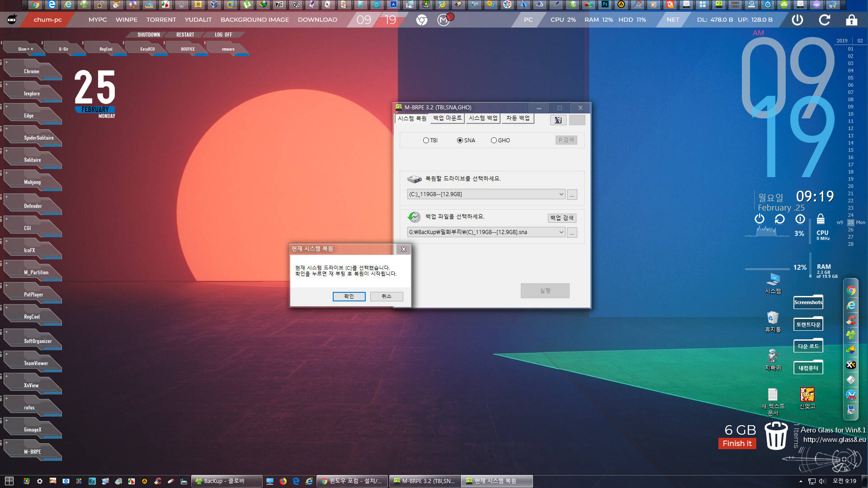Viewport: 868px width, 488px height.
Task: Click the browse button next to backup path
Action: (x=572, y=232)
